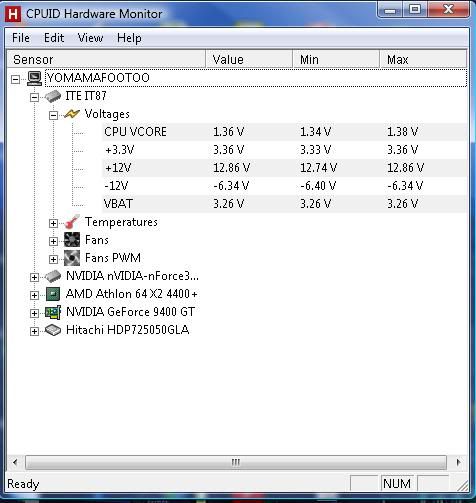
Task: Open the View menu
Action: click(x=90, y=38)
